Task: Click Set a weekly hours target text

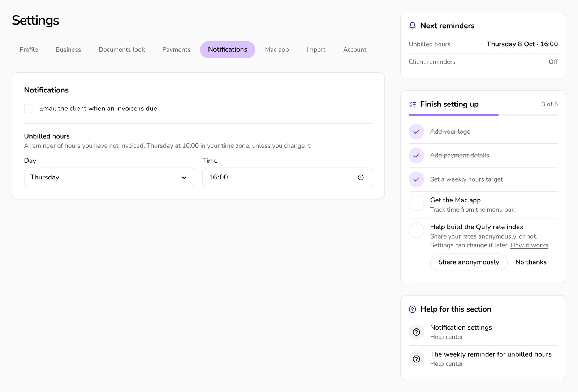Action: coord(466,179)
